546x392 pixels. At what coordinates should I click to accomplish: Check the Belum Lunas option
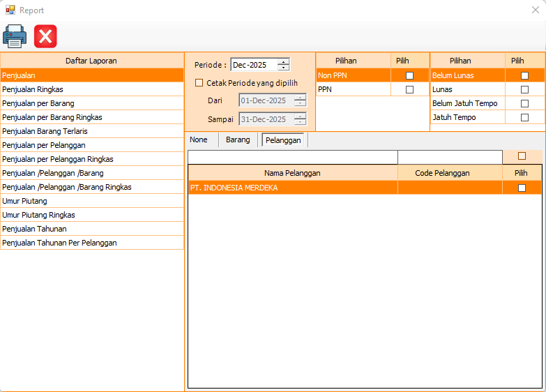(524, 75)
